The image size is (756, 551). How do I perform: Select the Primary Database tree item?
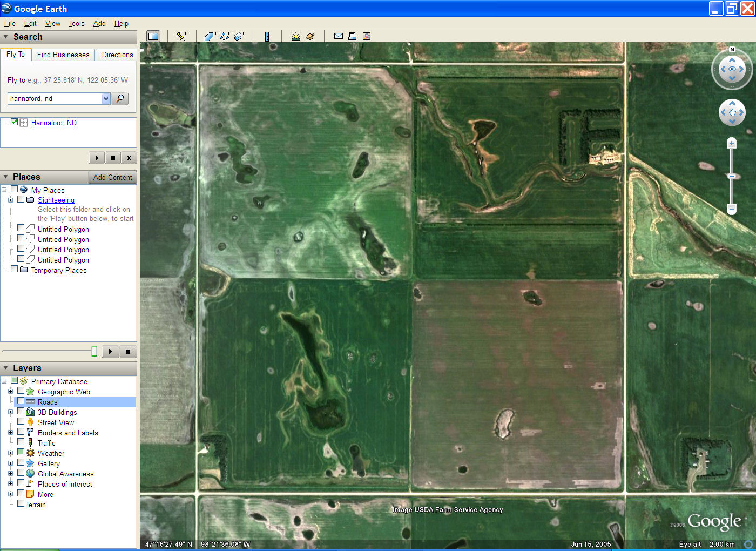pyautogui.click(x=59, y=381)
